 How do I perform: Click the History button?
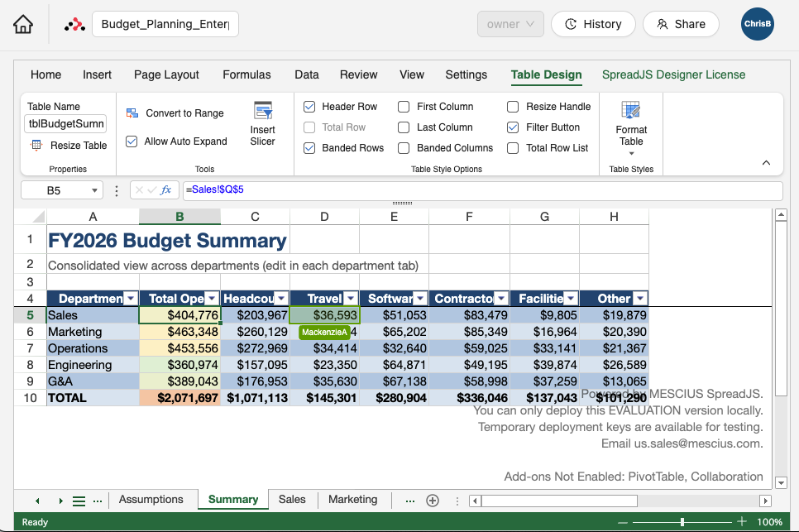click(x=593, y=24)
